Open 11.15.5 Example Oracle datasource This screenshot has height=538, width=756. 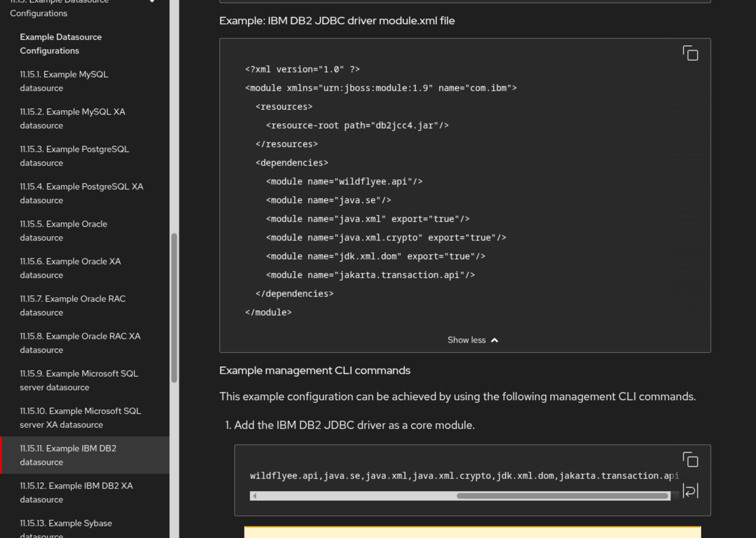click(x=63, y=231)
